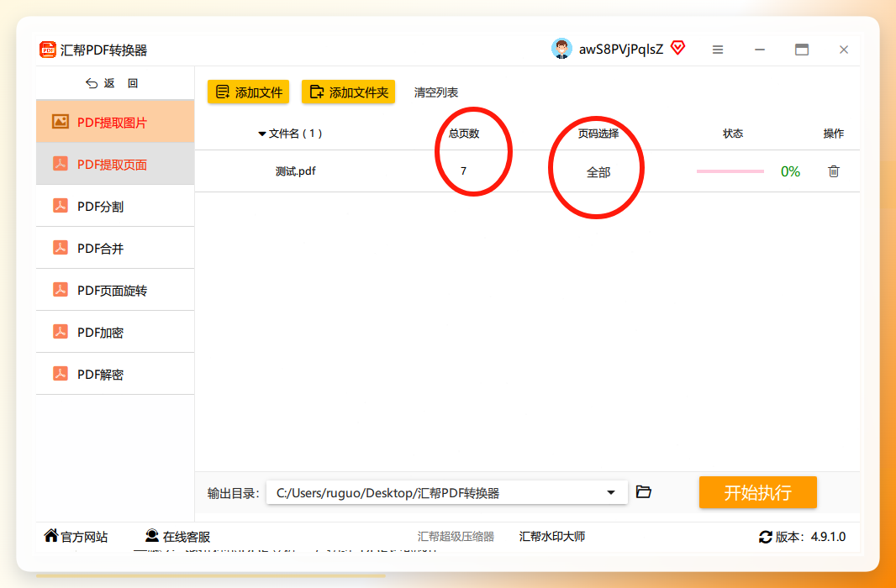
Task: Open the hamburger menu icon
Action: pos(718,50)
